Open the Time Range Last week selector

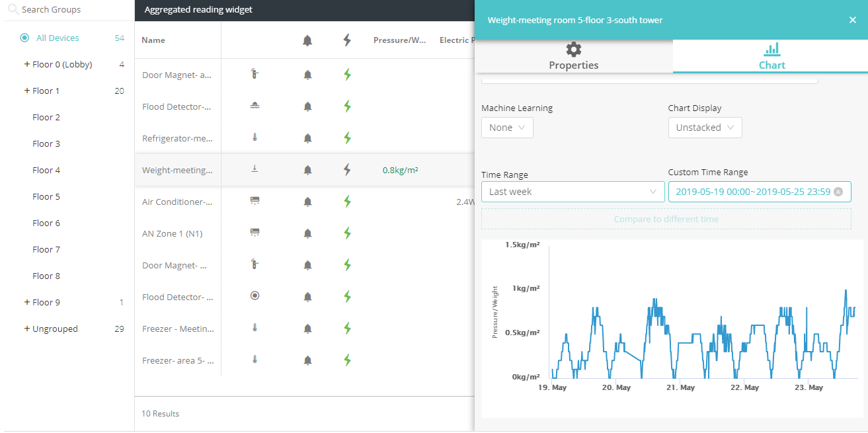tap(572, 191)
